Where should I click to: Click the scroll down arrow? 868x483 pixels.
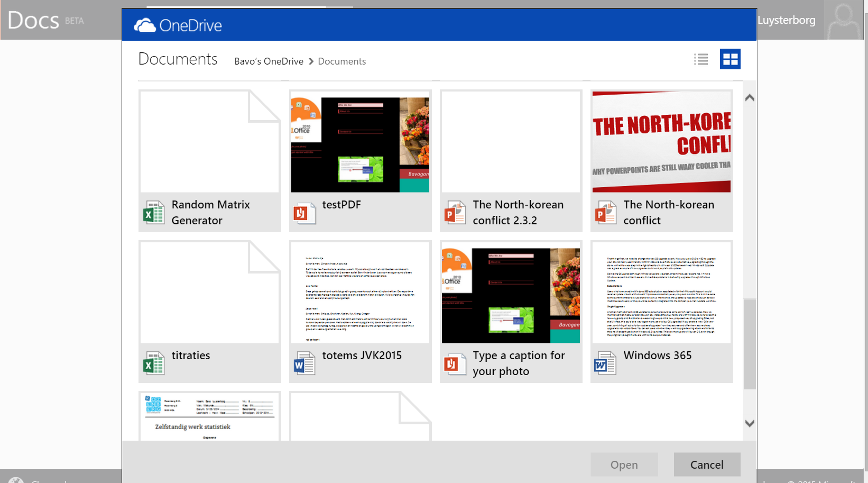[750, 423]
